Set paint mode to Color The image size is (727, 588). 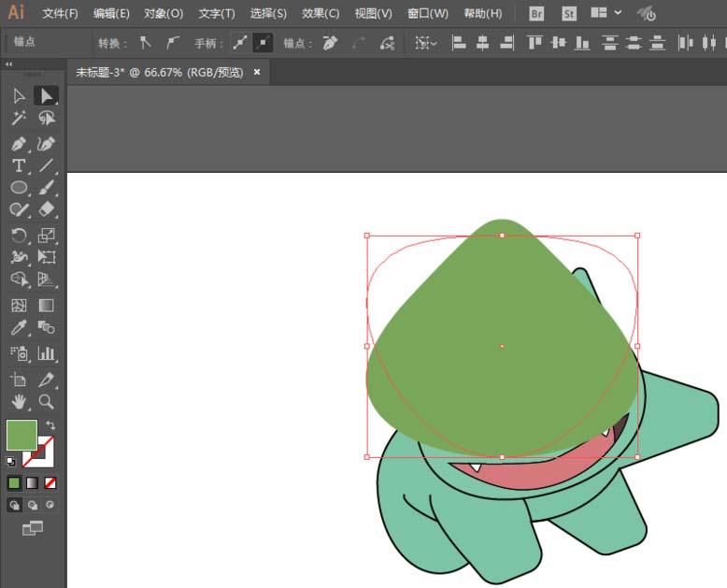[14, 483]
